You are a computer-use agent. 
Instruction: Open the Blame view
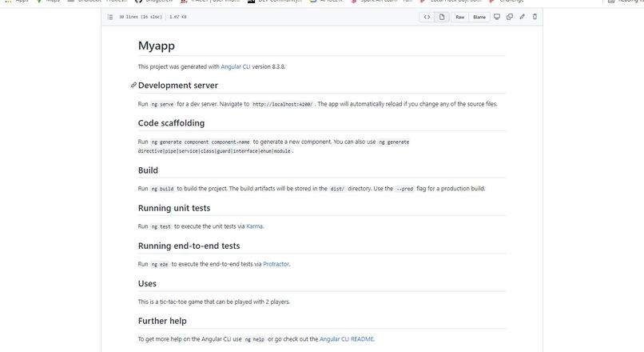(x=479, y=17)
